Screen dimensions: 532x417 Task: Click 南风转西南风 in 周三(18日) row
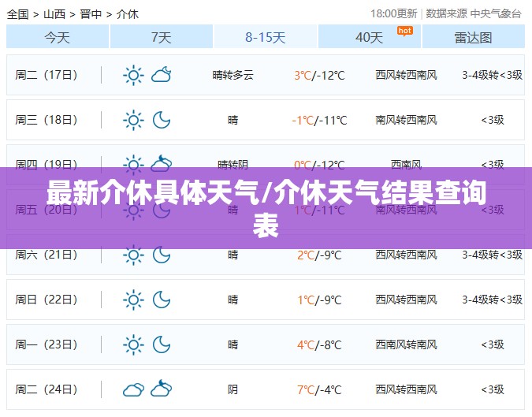point(406,120)
